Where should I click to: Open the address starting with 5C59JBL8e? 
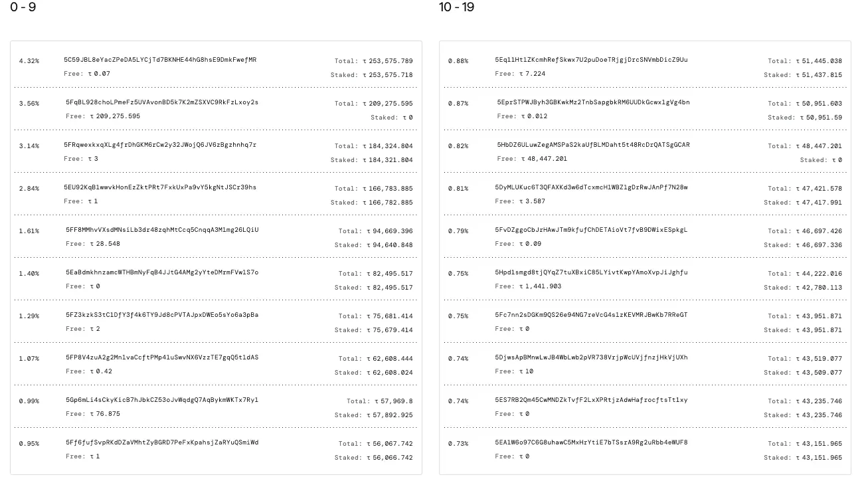pyautogui.click(x=160, y=60)
